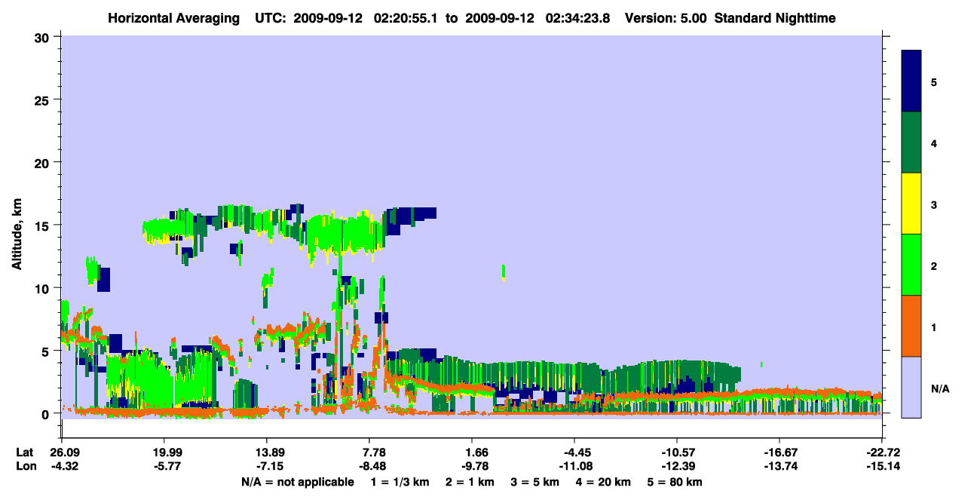Click latitude value 19.99
The image size is (980, 503).
tap(164, 452)
